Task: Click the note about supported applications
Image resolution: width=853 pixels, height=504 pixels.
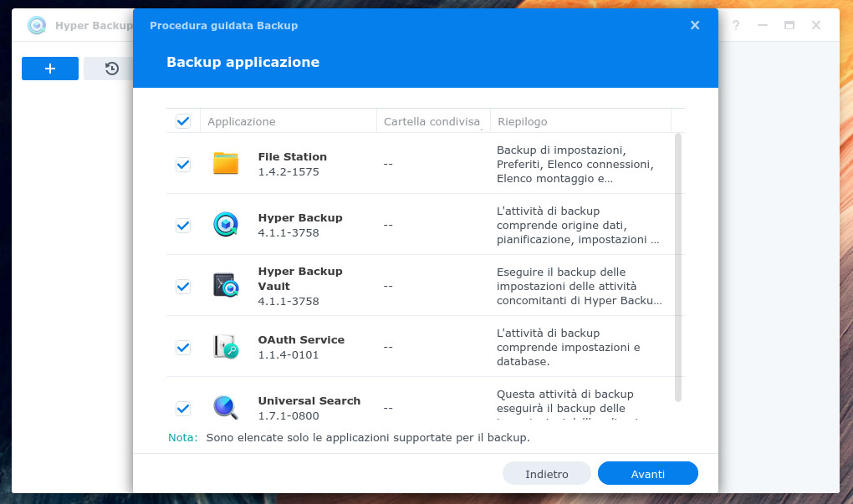Action: [x=349, y=437]
